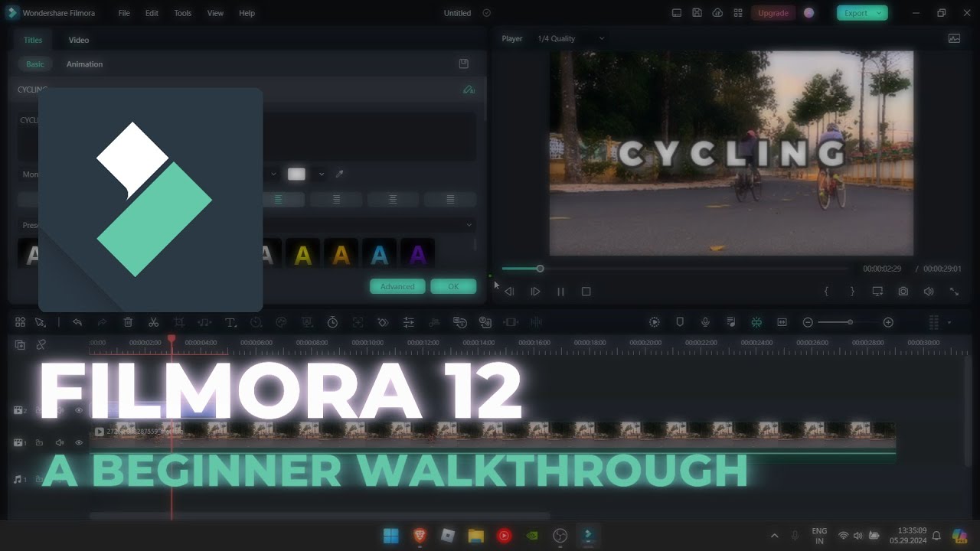Open the View menu
Viewport: 980px width, 551px height.
tap(215, 13)
